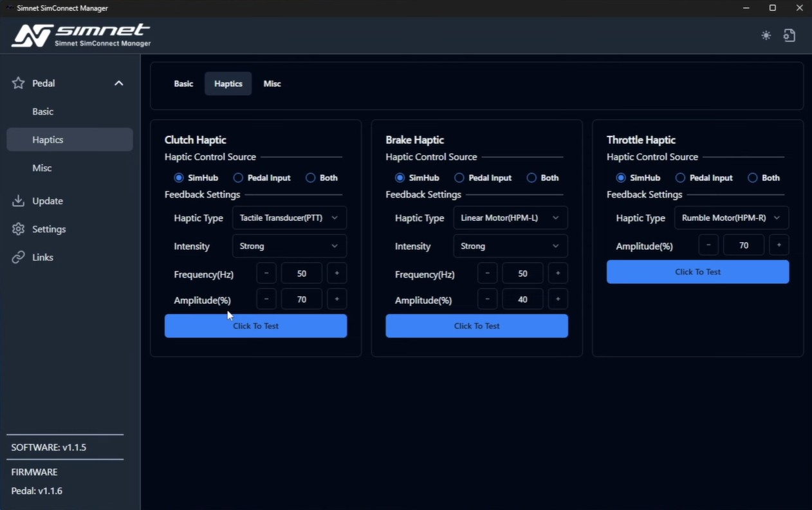812x510 pixels.
Task: Open Settings via the gear icon
Action: click(x=18, y=229)
